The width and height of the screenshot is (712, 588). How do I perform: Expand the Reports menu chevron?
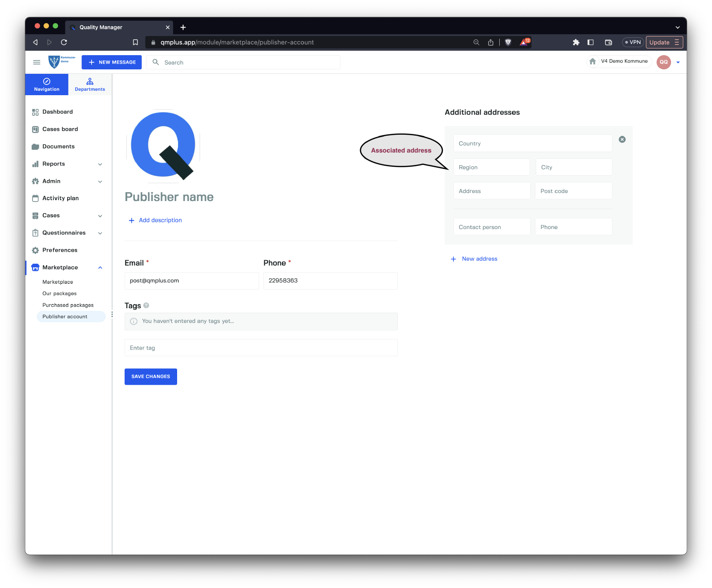[100, 164]
